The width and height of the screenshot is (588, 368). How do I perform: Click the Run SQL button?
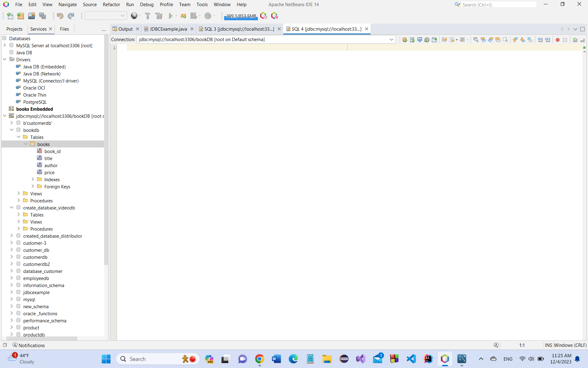pyautogui.click(x=405, y=40)
